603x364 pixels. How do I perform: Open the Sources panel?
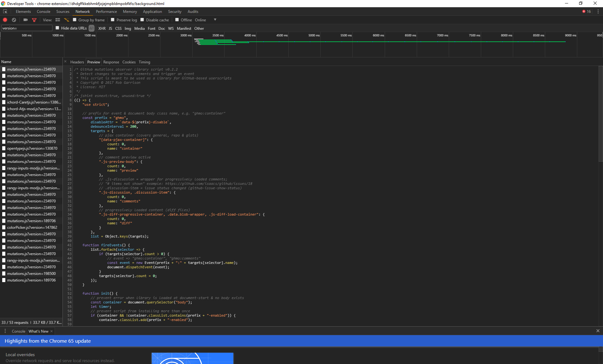pyautogui.click(x=63, y=12)
